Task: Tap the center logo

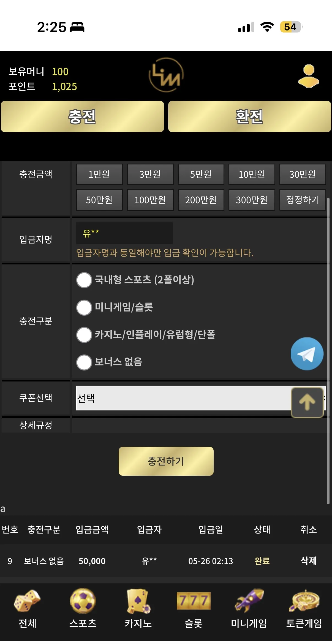Action: 166,75
